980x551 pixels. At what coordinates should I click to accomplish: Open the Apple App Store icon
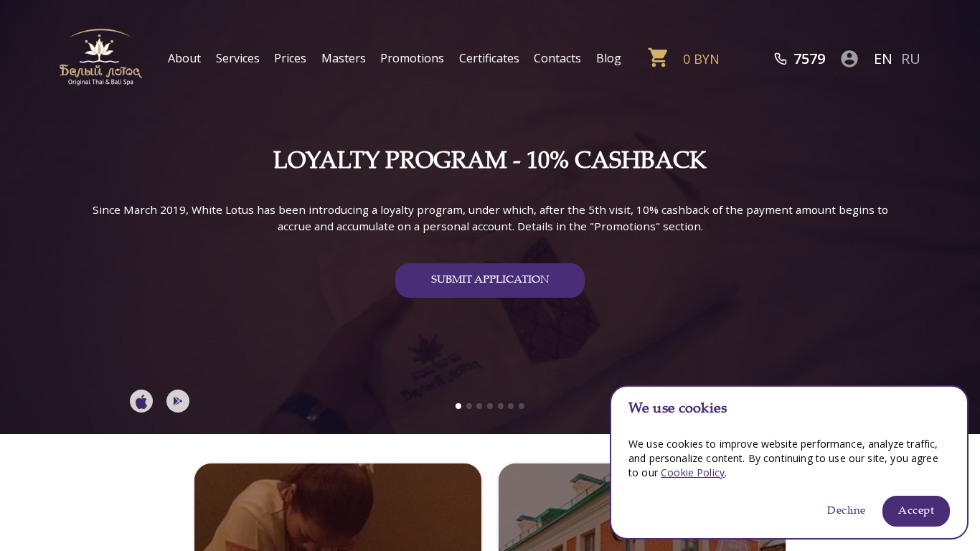[141, 401]
